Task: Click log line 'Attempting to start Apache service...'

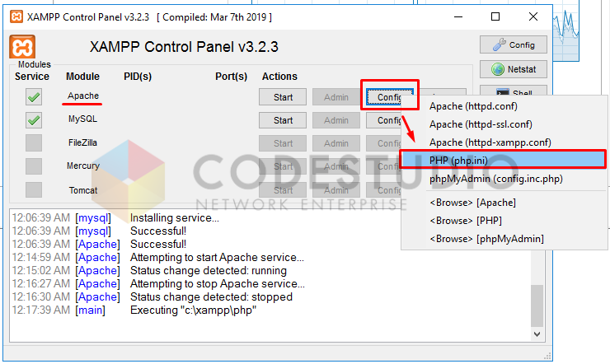Action: 217,258
